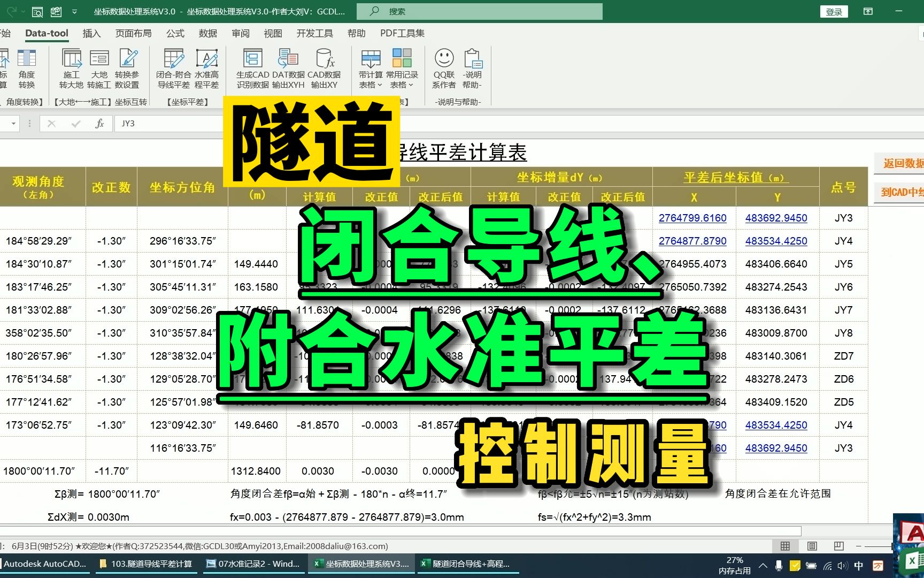Switch to 07水准记录2 Word in taskbar
924x578 pixels.
click(x=252, y=564)
